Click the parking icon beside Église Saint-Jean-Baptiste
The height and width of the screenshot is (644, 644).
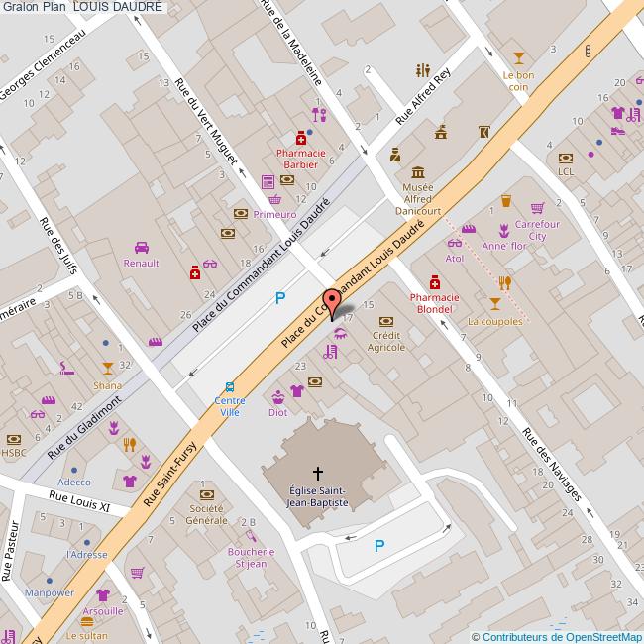[378, 545]
